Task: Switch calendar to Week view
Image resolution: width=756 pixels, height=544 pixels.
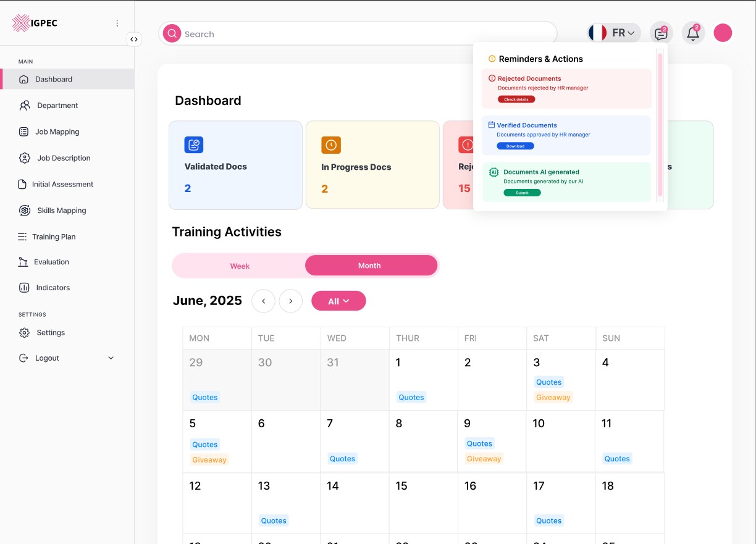Action: click(x=240, y=266)
